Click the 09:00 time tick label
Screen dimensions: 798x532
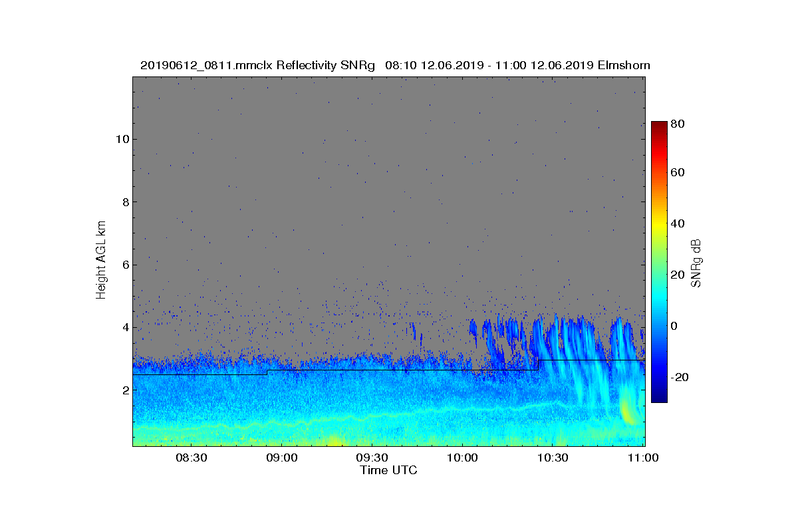click(x=282, y=458)
